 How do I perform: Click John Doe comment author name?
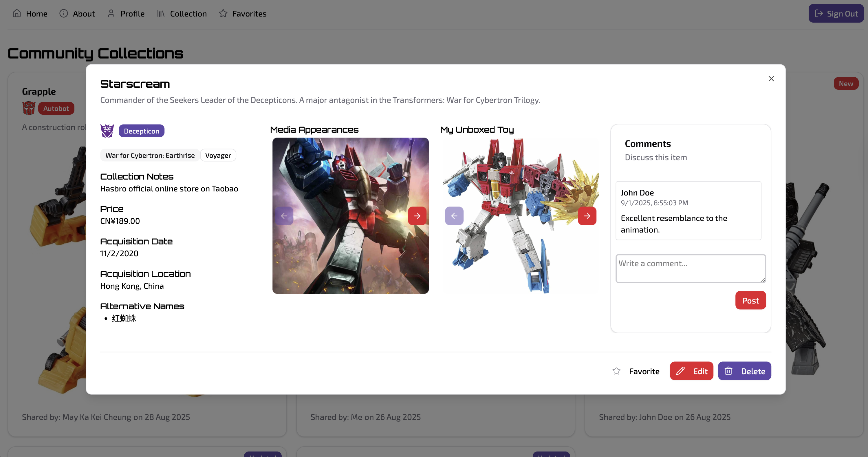pos(637,192)
